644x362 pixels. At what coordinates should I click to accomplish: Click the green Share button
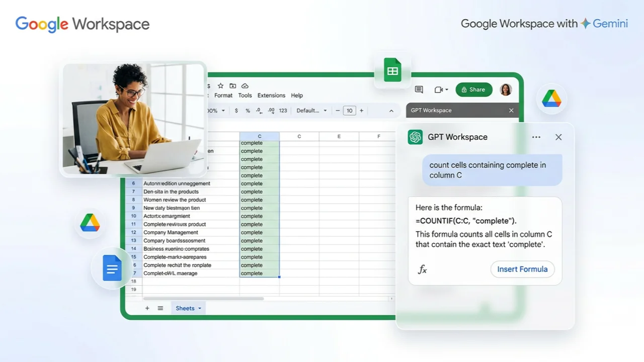[x=473, y=89]
